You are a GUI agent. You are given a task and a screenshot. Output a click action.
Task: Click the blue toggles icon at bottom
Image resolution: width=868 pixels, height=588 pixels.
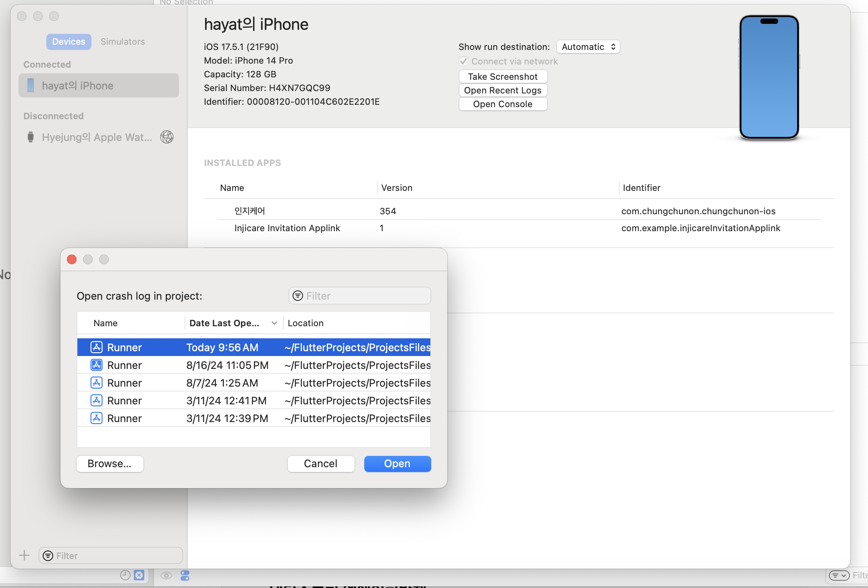pos(185,575)
